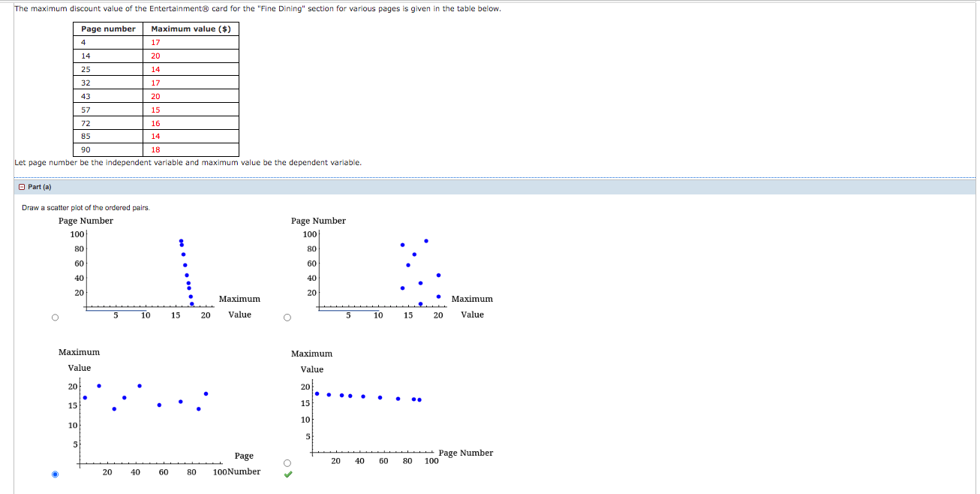
Task: Click the green correct-answer checkmark
Action: [286, 474]
